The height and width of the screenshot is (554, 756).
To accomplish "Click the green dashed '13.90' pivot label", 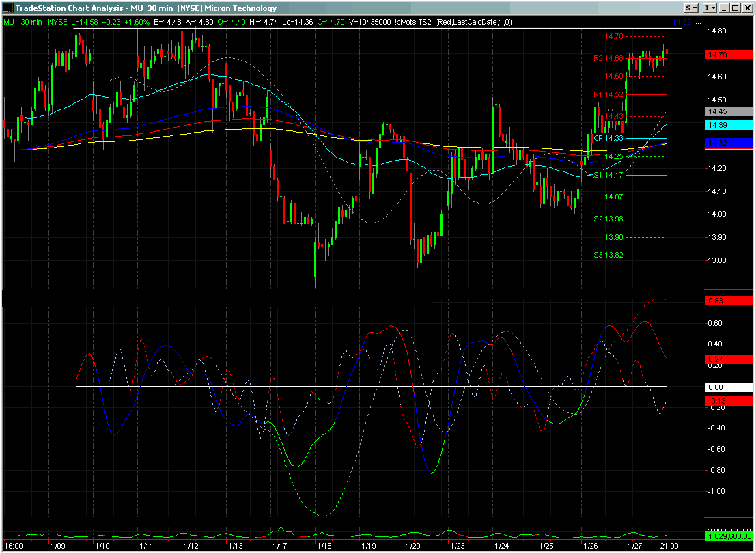I will coord(614,237).
